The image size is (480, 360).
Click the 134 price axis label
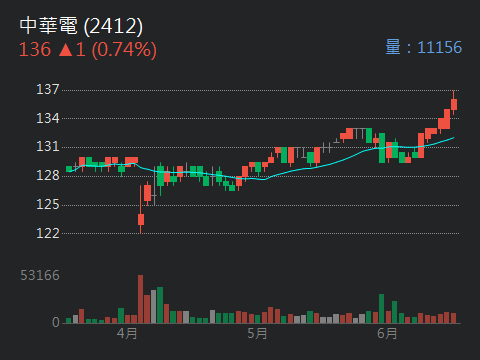(48, 118)
